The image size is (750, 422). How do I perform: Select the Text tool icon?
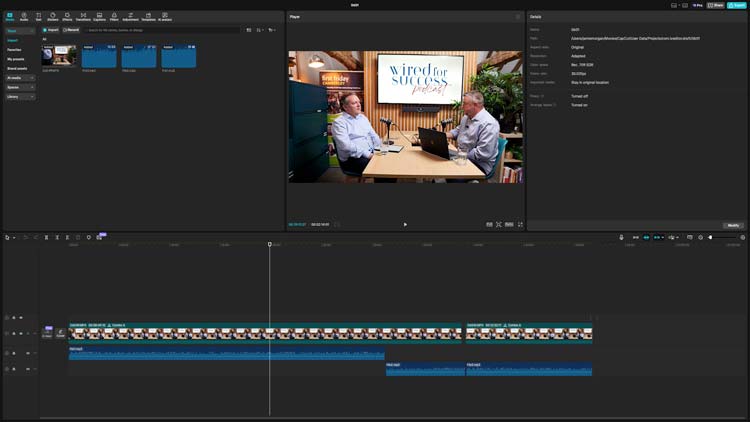[38, 16]
